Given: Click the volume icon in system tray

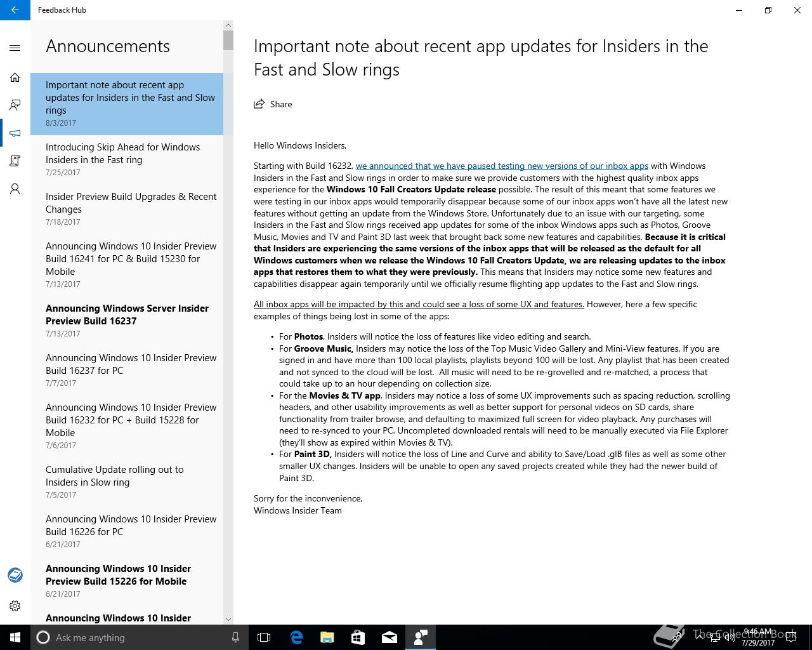Looking at the screenshot, I should (730, 637).
